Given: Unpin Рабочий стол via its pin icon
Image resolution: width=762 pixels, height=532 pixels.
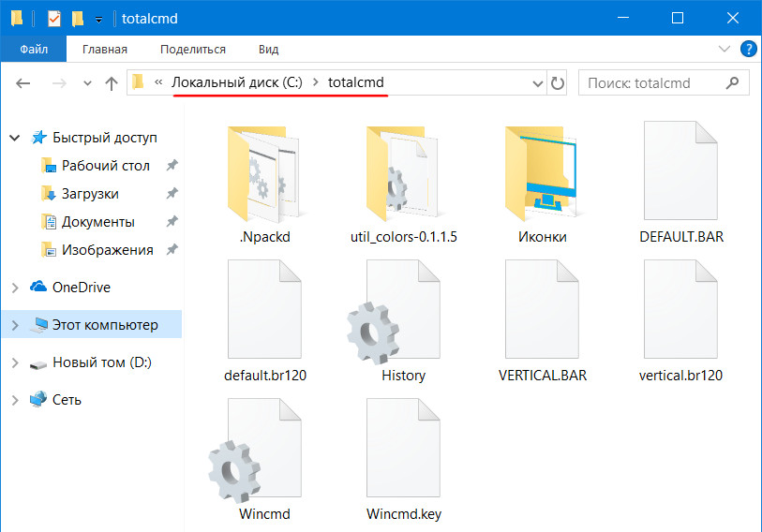Looking at the screenshot, I should 172,166.
